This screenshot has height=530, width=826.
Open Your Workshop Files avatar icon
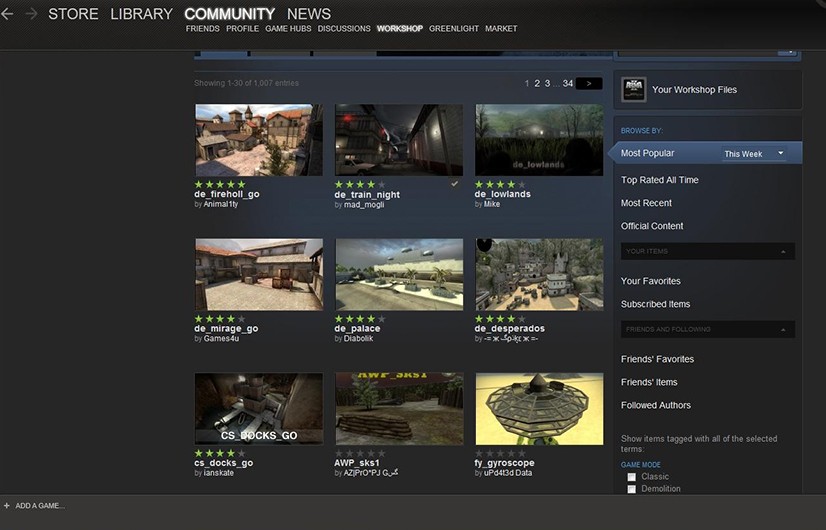coord(633,90)
